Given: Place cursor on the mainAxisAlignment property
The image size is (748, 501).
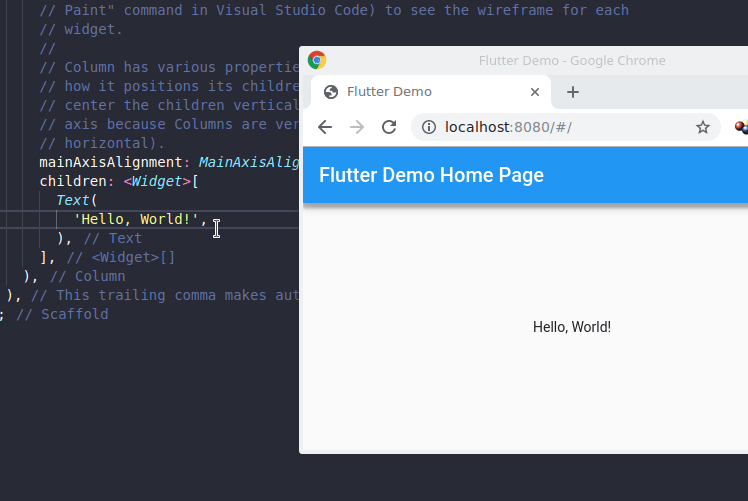Looking at the screenshot, I should point(110,162).
